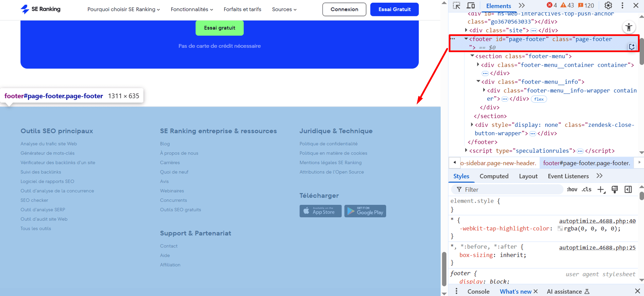Open Fonctionnalités dropdown menu
The width and height of the screenshot is (644, 296).
pos(192,10)
